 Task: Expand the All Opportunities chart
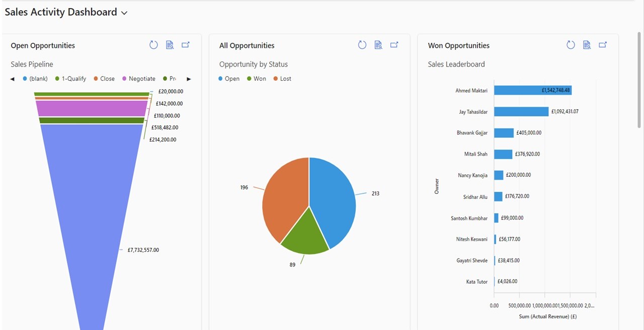coord(394,45)
